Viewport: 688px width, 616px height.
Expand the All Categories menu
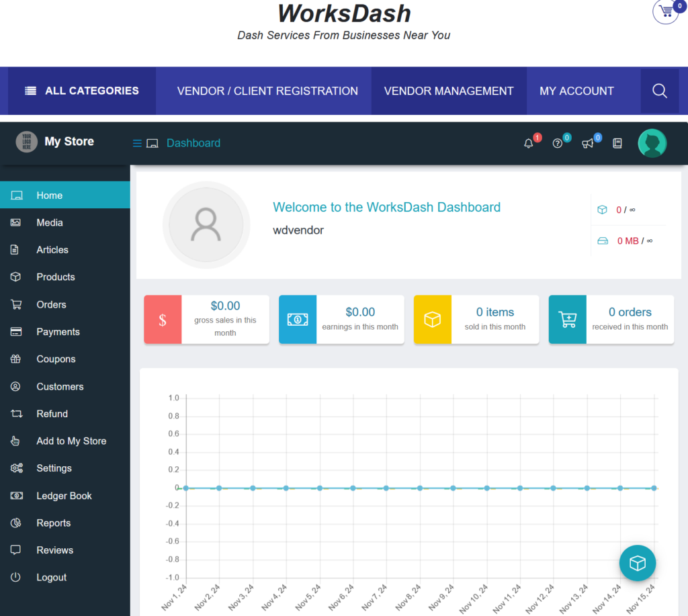[x=82, y=91]
